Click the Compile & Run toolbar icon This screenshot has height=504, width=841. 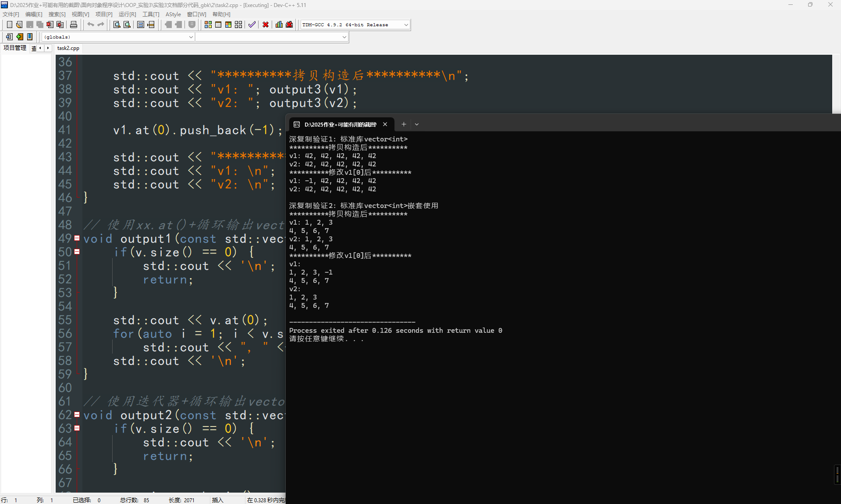coord(228,25)
